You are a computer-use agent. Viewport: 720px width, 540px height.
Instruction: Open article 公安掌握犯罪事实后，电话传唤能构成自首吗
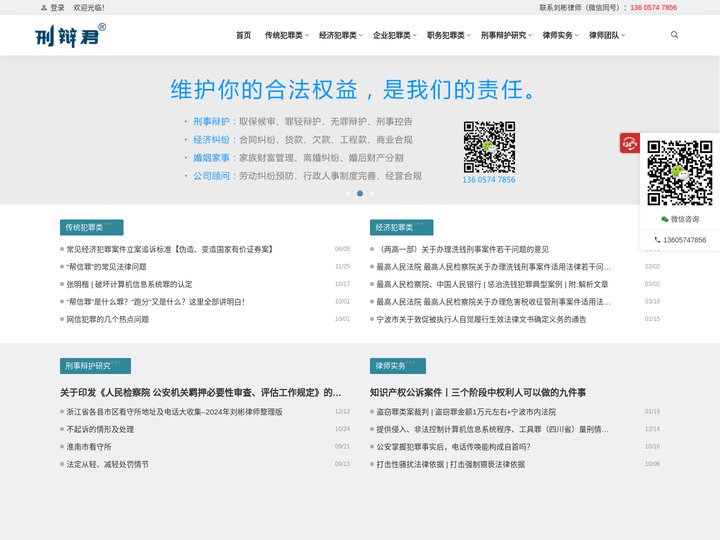click(453, 447)
